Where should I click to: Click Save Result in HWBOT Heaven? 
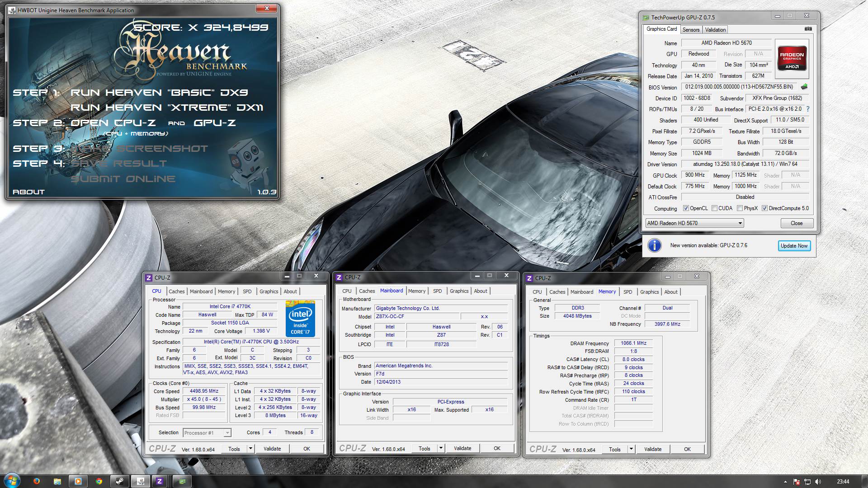[x=119, y=164]
